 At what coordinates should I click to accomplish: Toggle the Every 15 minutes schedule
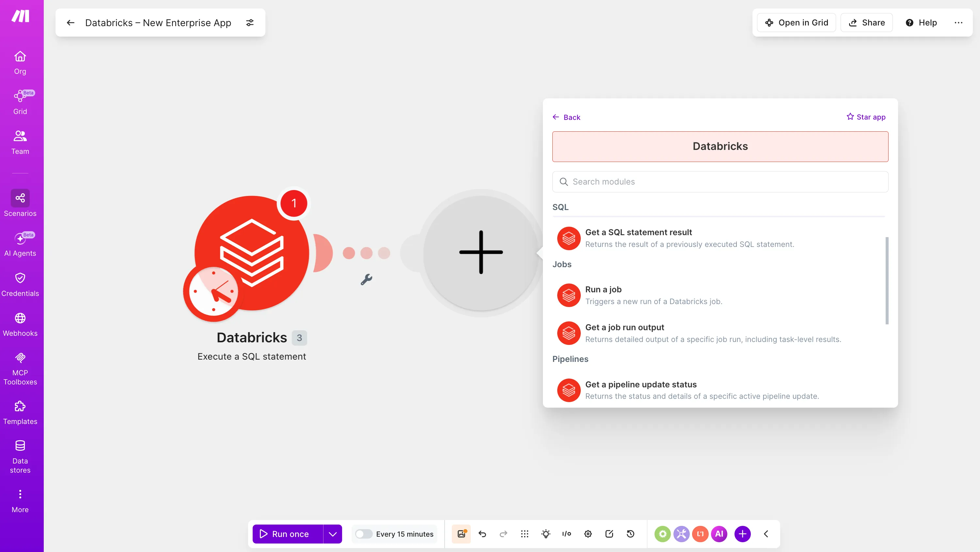pos(363,534)
